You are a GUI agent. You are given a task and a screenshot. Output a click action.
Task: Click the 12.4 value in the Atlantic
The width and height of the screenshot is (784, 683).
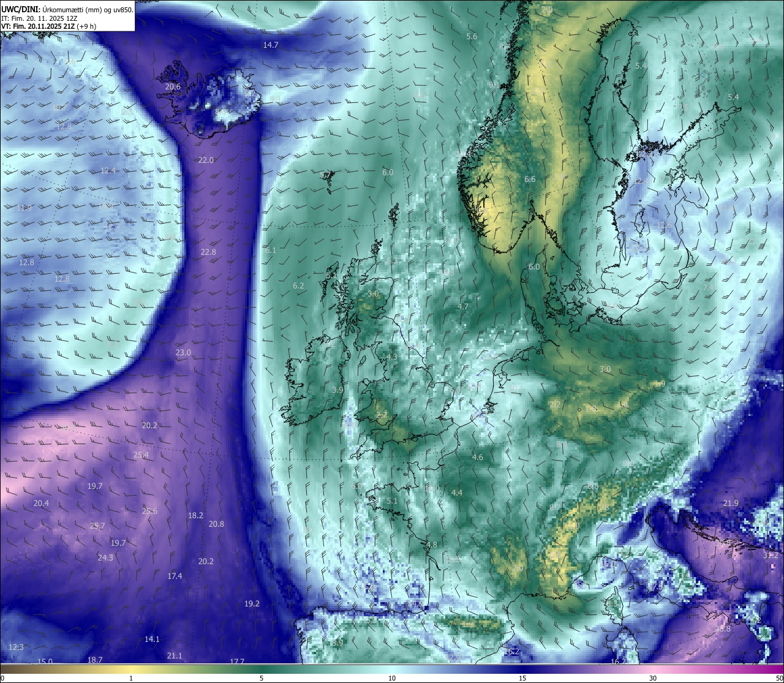click(x=108, y=171)
